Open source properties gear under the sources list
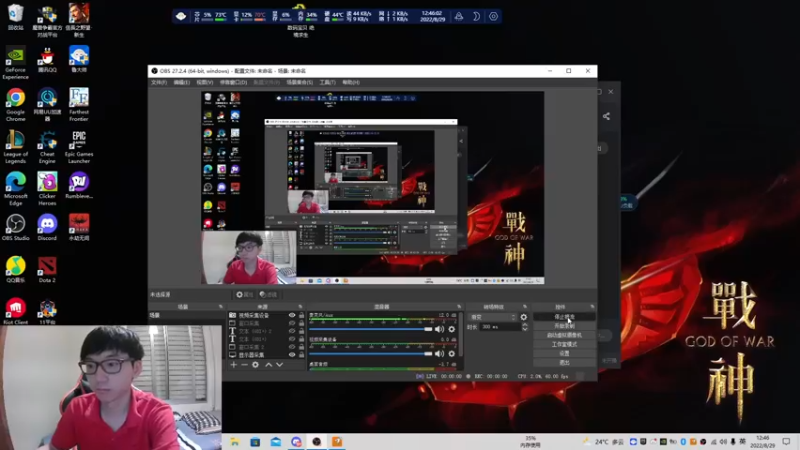This screenshot has height=450, width=800. click(256, 365)
